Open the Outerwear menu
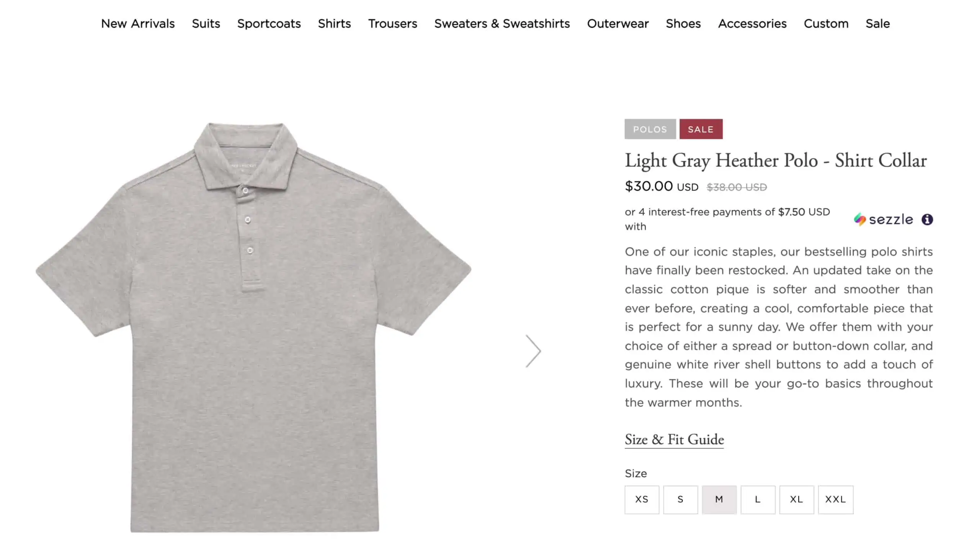Image resolution: width=980 pixels, height=551 pixels. coord(618,24)
